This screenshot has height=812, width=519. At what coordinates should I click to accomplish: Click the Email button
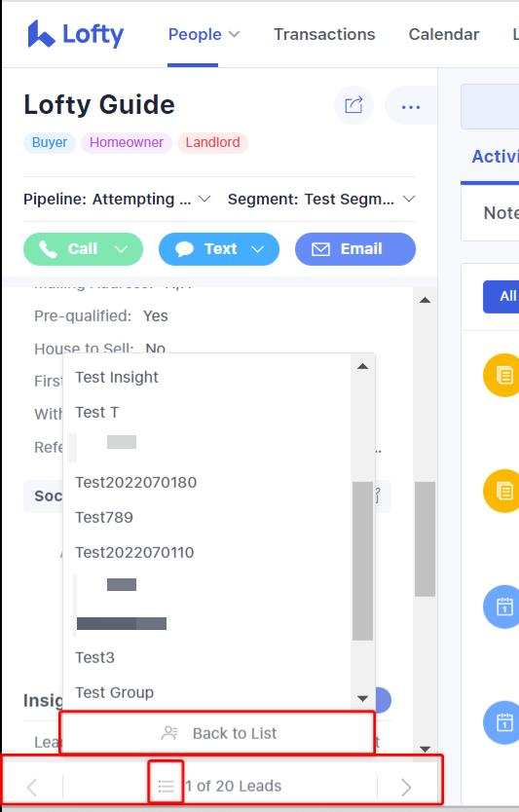[x=355, y=249]
